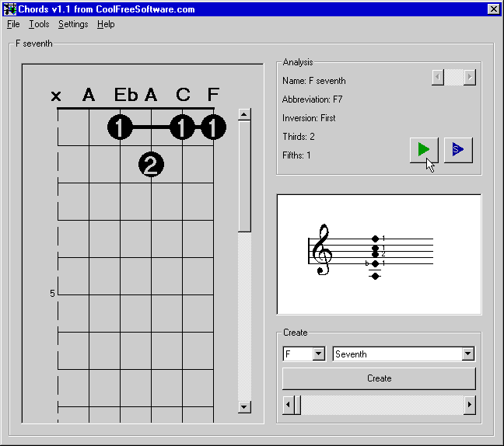The image size is (504, 446).
Task: Click right arrow of Create panel scrollbar
Action: [x=470, y=405]
